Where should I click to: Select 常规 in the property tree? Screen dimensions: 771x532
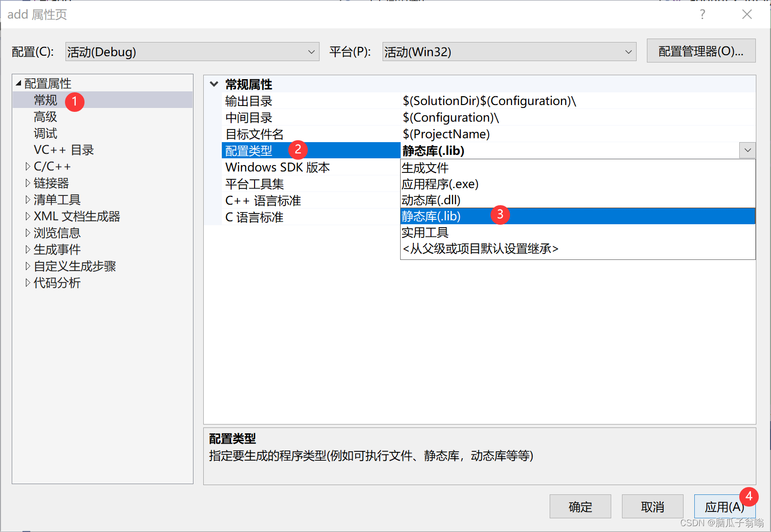click(45, 100)
